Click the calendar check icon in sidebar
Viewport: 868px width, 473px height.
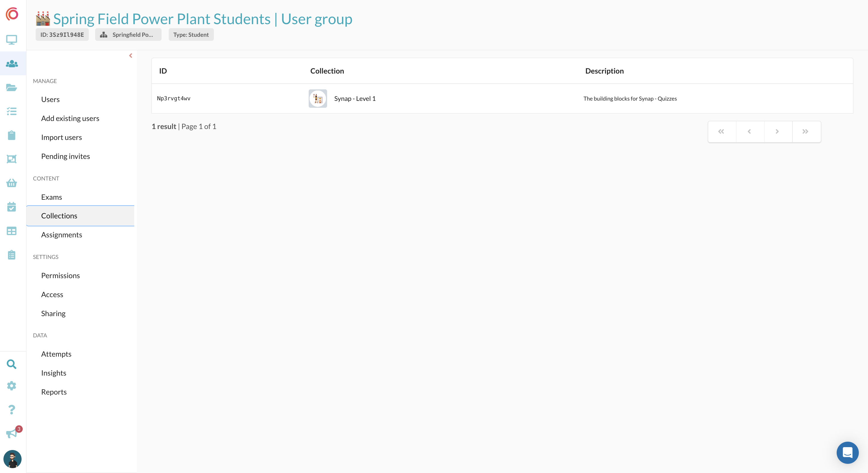12,207
